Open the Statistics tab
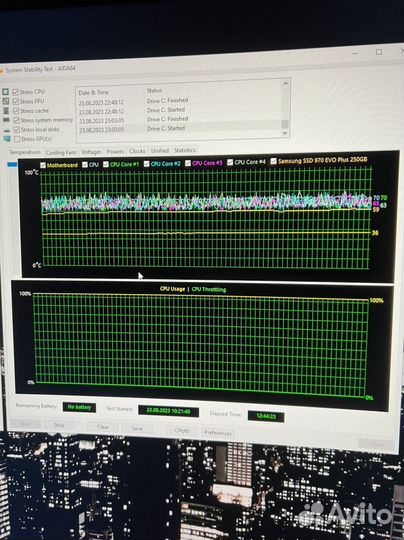Viewport: 404px width, 540px height. point(185,150)
